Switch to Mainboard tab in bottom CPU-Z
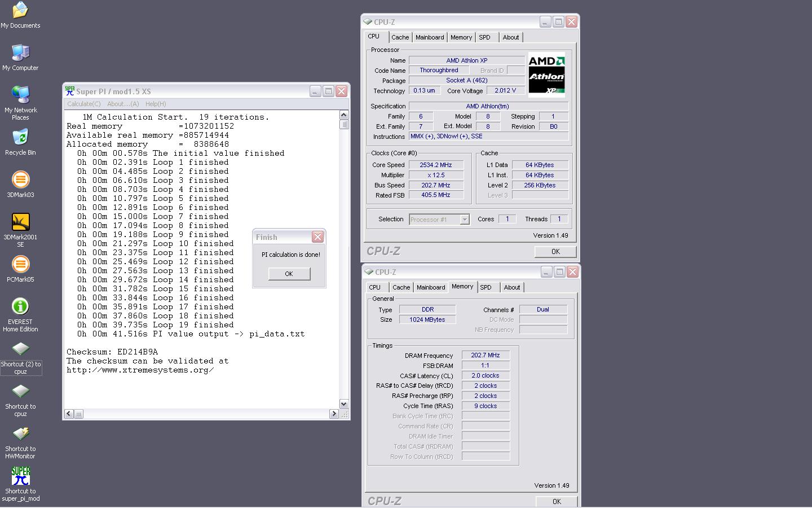 (431, 287)
